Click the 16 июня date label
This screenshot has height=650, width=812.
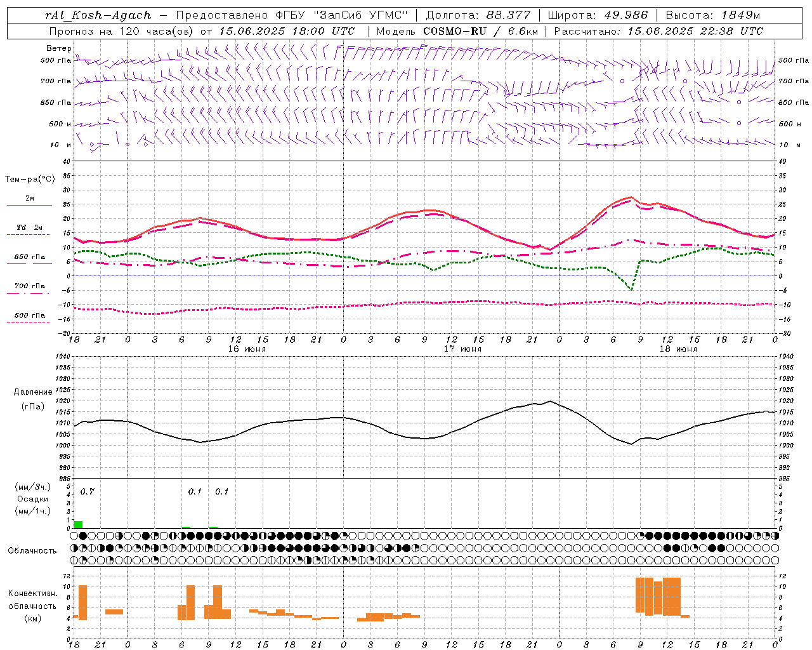pos(247,349)
